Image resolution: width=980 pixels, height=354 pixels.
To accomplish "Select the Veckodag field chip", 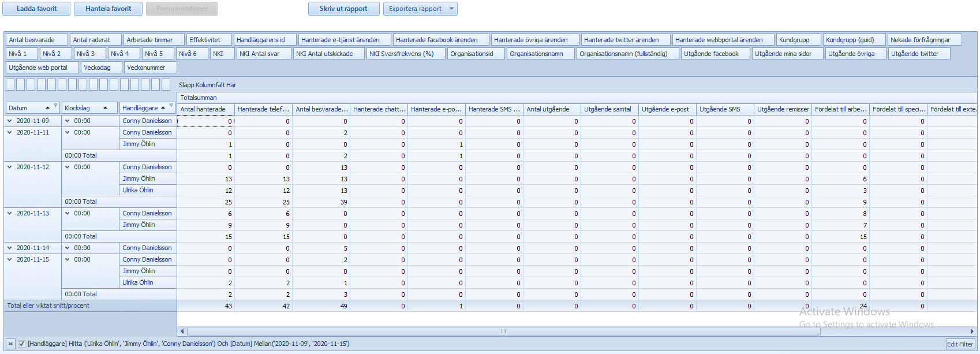I will (102, 68).
